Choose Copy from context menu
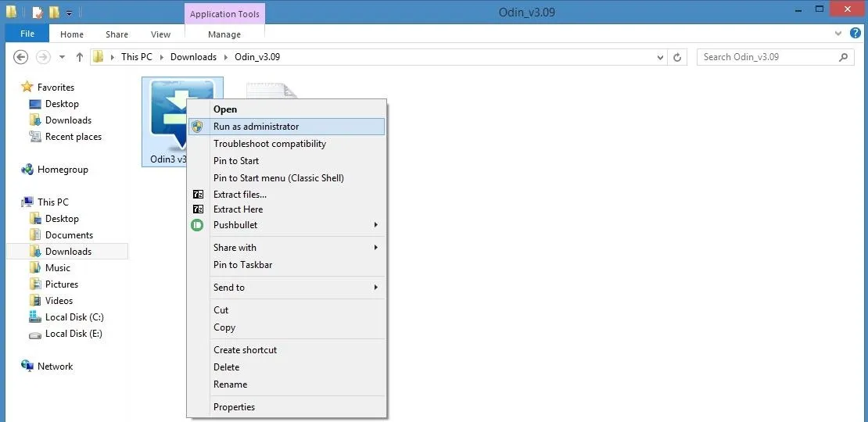Screen dimensions: 868x422 (x=286, y=327)
